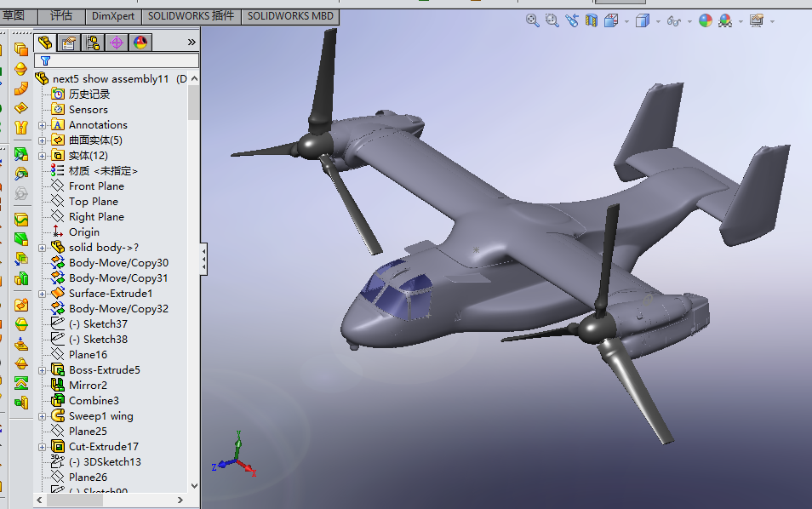The height and width of the screenshot is (509, 812).
Task: Open the Display Style dropdown arrow
Action: pyautogui.click(x=658, y=22)
